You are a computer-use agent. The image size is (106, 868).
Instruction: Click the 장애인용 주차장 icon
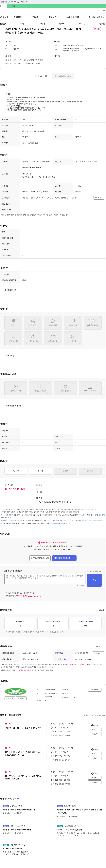tap(16, 388)
